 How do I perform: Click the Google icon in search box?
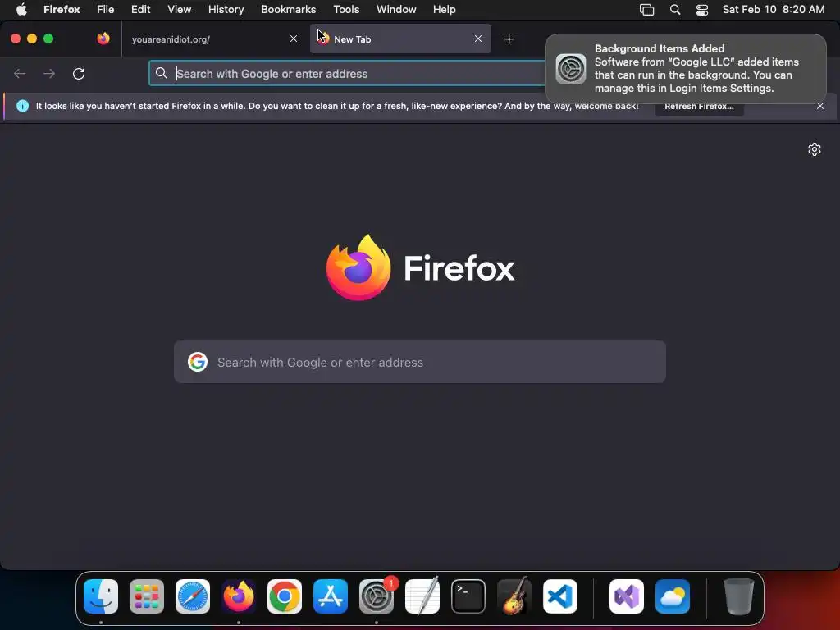point(198,362)
